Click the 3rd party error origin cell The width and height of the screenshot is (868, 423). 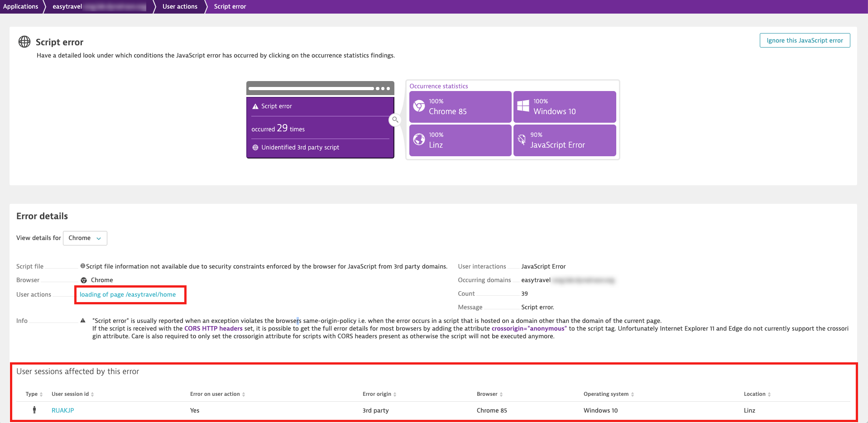coord(375,410)
